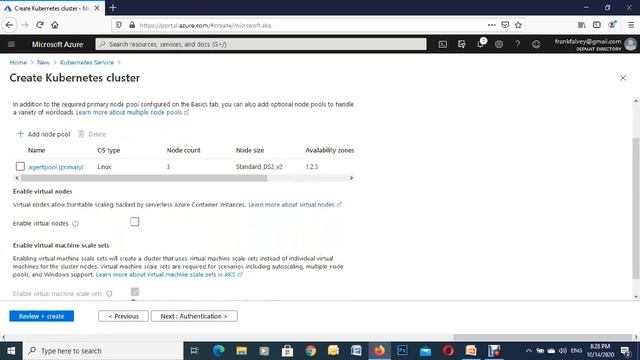Open the Windows action center notifications
The image size is (640, 360).
[625, 351]
